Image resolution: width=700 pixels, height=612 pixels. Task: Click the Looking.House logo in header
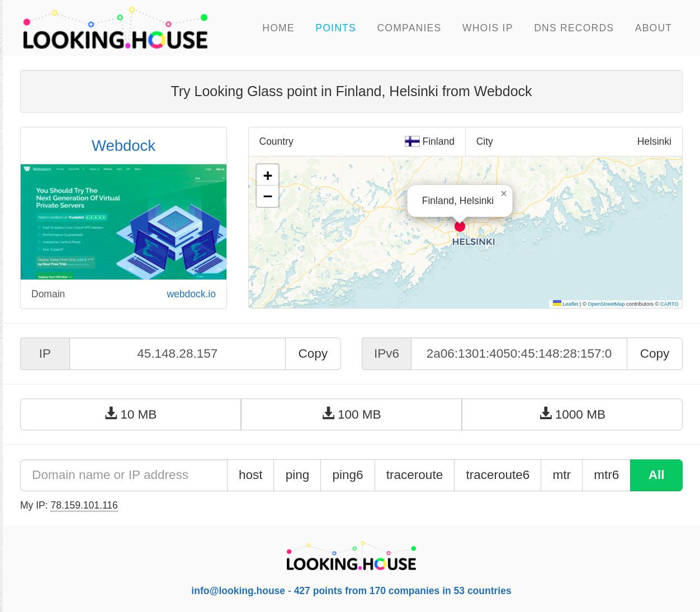point(115,28)
